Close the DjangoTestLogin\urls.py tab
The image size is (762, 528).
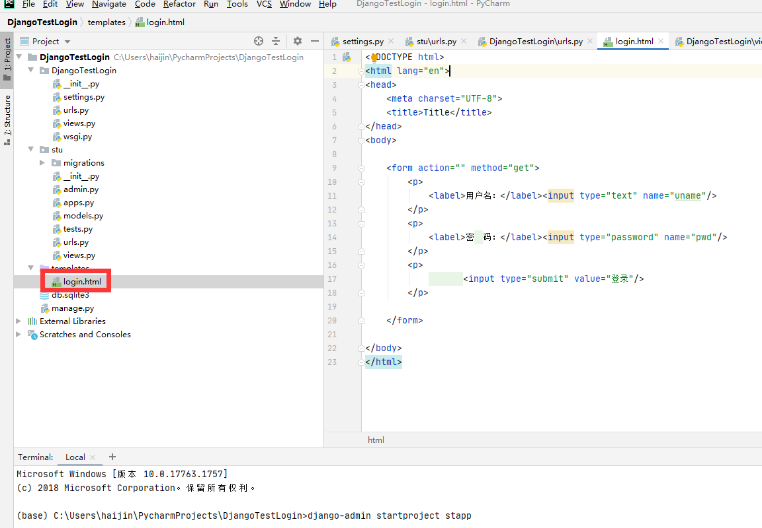[x=590, y=41]
